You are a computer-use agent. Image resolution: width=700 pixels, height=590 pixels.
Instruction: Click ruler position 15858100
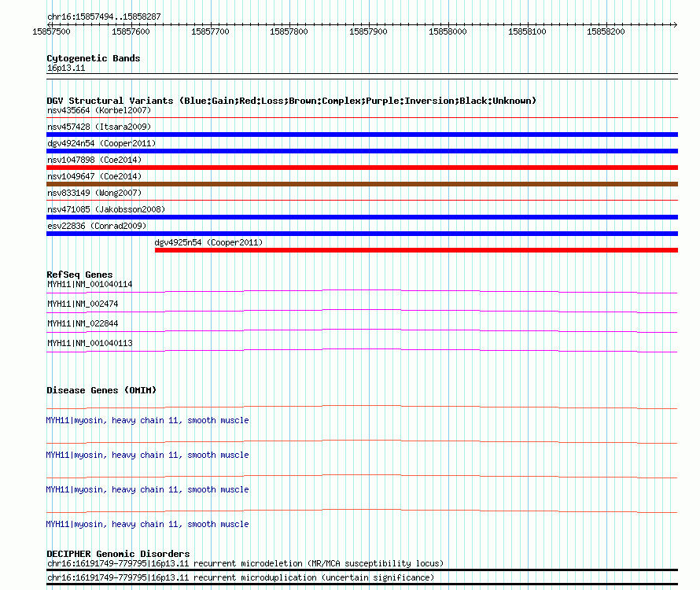(527, 31)
